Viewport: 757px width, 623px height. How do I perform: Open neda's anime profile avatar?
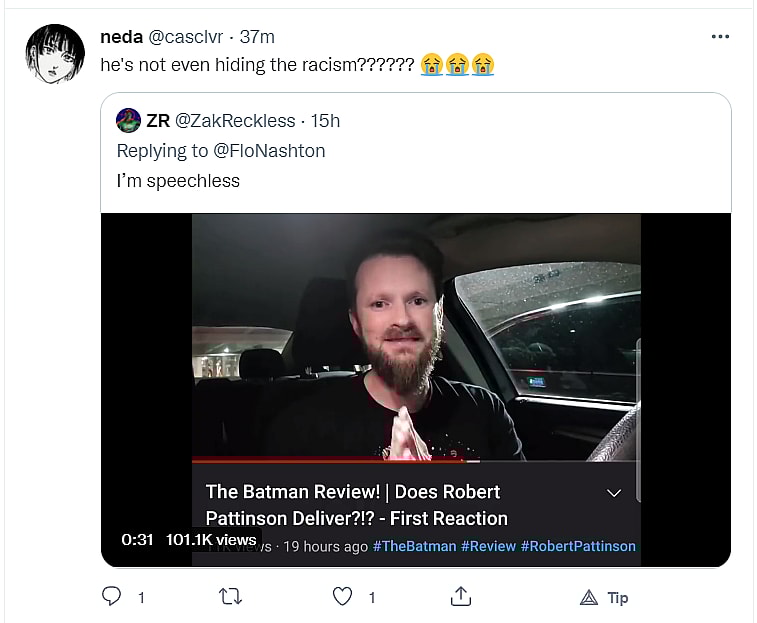coord(55,54)
